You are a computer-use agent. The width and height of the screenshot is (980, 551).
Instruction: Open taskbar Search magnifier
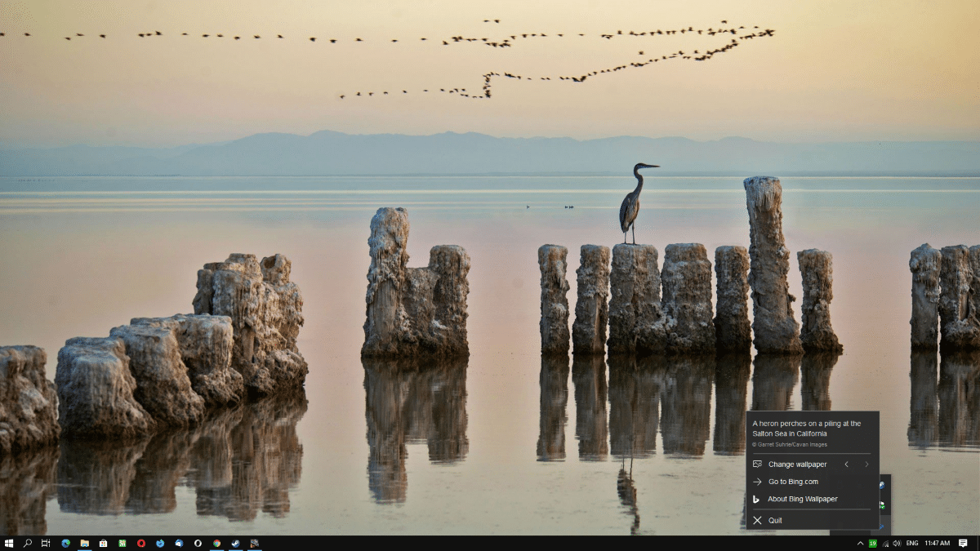point(28,543)
